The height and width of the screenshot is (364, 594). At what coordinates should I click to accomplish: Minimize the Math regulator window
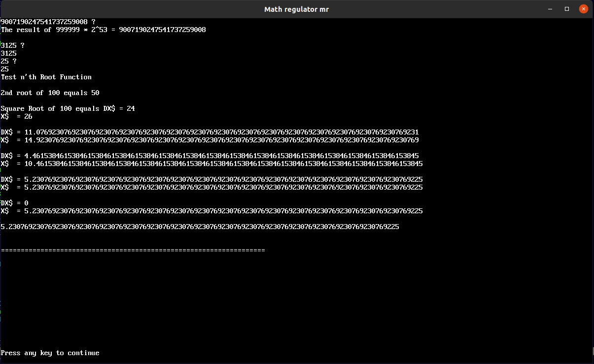tap(551, 9)
